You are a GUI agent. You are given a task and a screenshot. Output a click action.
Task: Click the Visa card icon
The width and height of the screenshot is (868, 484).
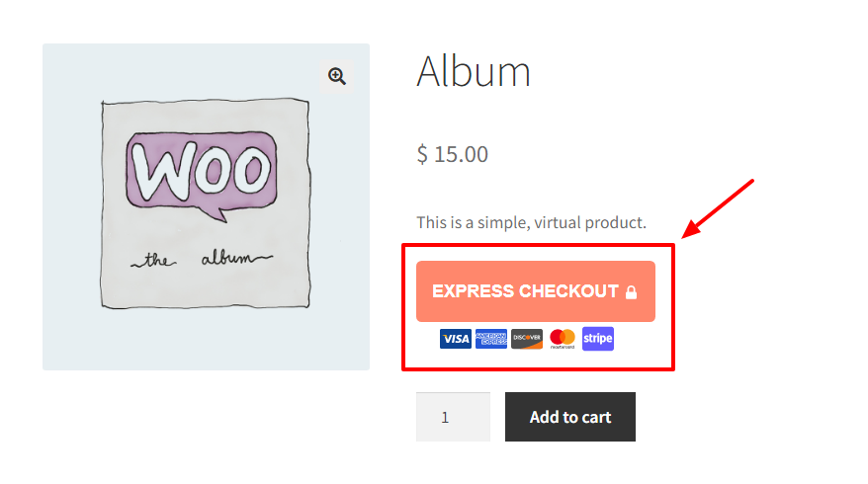pyautogui.click(x=456, y=339)
